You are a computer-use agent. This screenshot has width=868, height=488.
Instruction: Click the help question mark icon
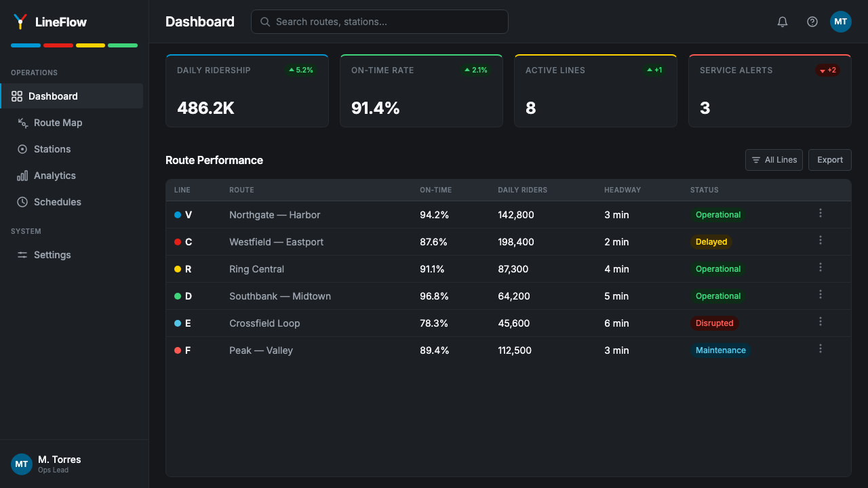tap(812, 22)
